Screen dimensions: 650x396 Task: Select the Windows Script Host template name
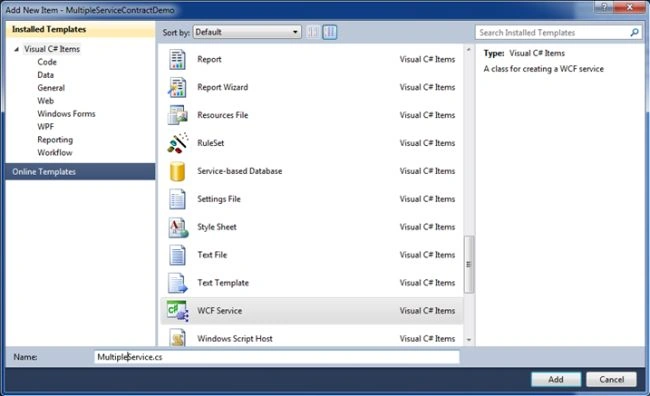coord(235,339)
